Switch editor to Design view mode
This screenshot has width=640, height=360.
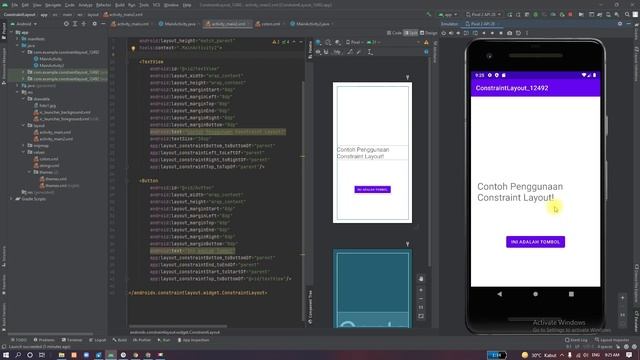click(x=428, y=33)
